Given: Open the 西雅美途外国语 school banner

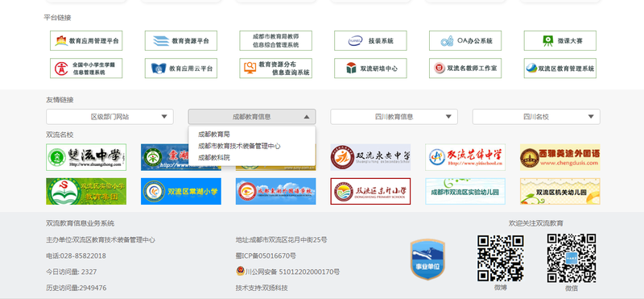Looking at the screenshot, I should [x=560, y=157].
